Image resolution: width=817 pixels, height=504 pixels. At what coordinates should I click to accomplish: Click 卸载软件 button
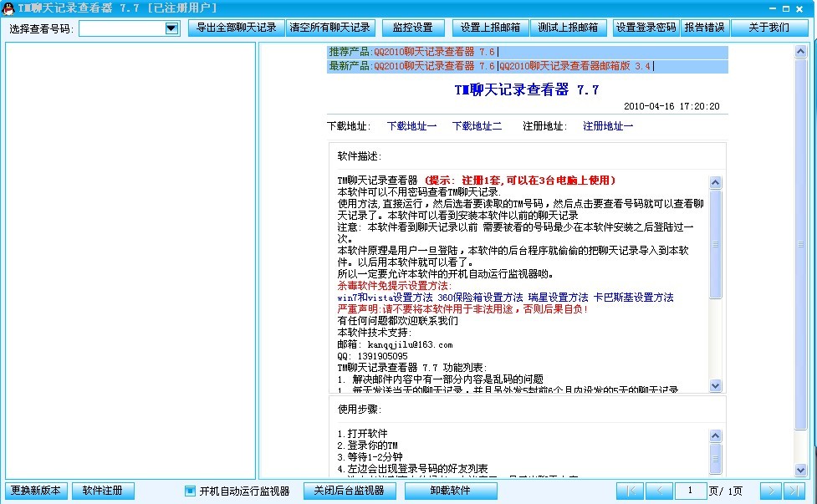(450, 491)
